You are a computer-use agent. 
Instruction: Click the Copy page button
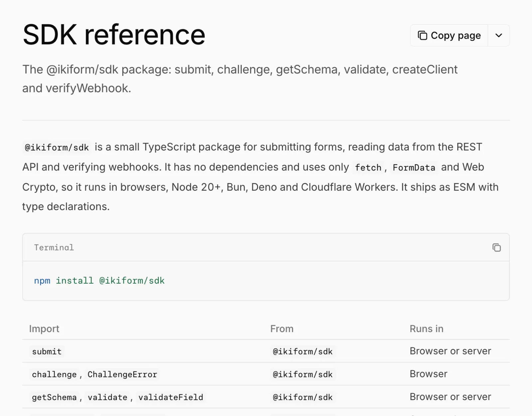(x=449, y=35)
